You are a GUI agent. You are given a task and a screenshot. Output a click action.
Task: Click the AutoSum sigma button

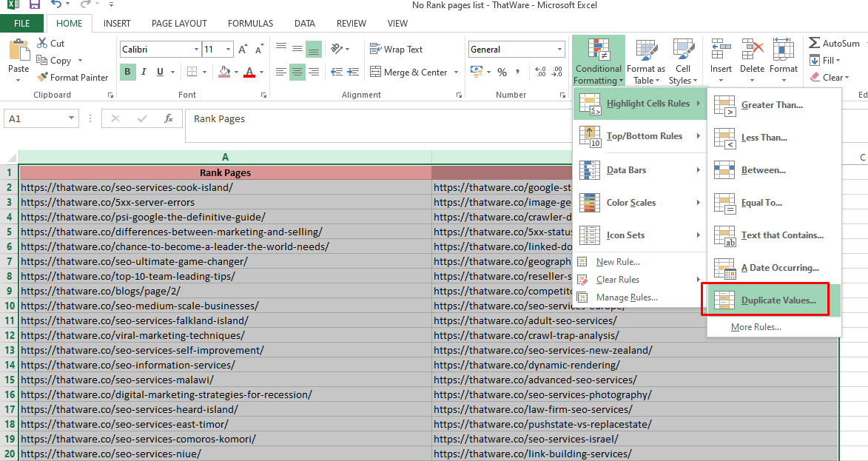tap(834, 43)
